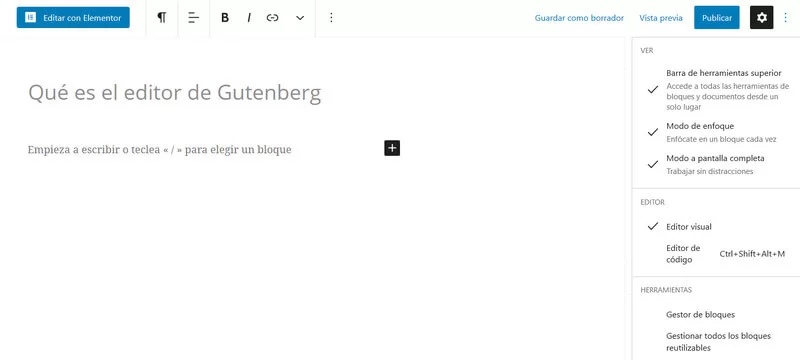Toggle the settings gear sidebar

pyautogui.click(x=762, y=18)
